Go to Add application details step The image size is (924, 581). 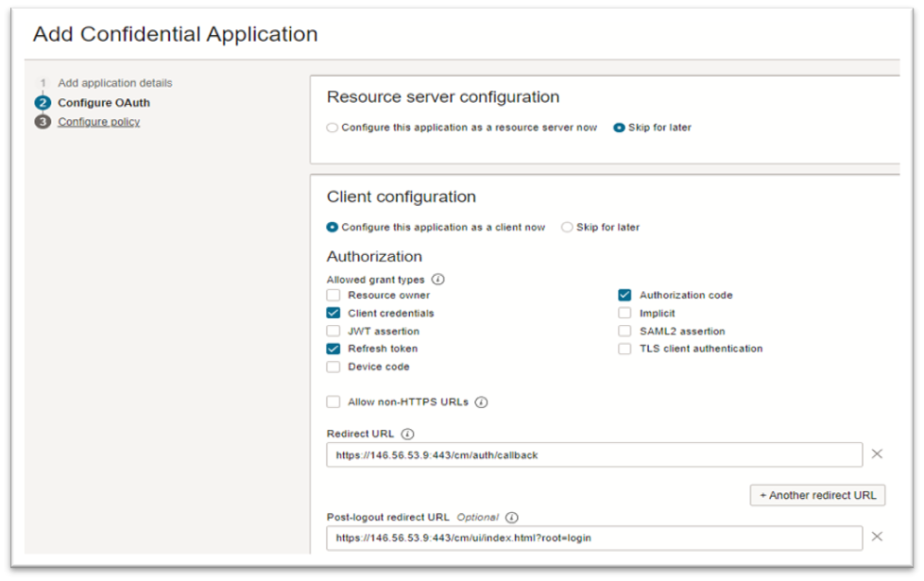(x=114, y=83)
